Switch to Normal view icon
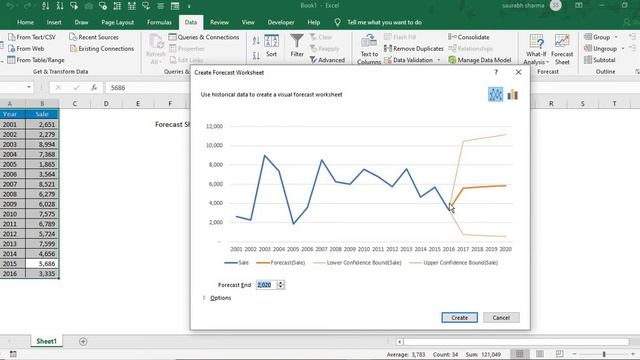Viewport: 640px width, 360px height. click(x=519, y=354)
